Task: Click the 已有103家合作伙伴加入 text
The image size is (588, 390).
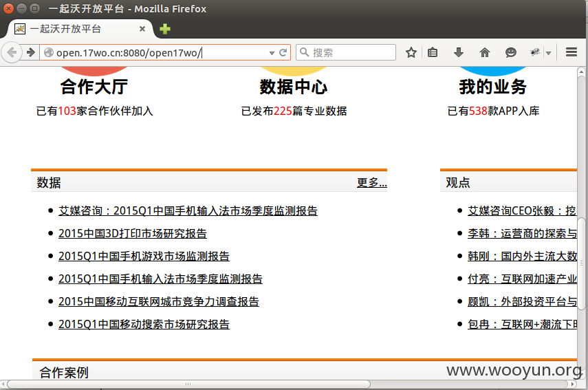Action: 94,111
